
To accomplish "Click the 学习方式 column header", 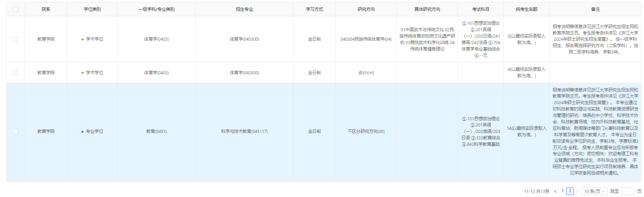I will (x=315, y=9).
